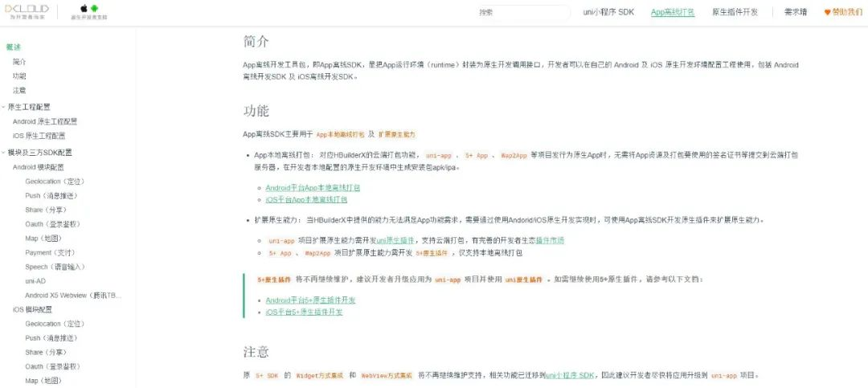The width and height of the screenshot is (868, 388).
Task: Open Android X5 Webview sidebar item
Action: 73,296
